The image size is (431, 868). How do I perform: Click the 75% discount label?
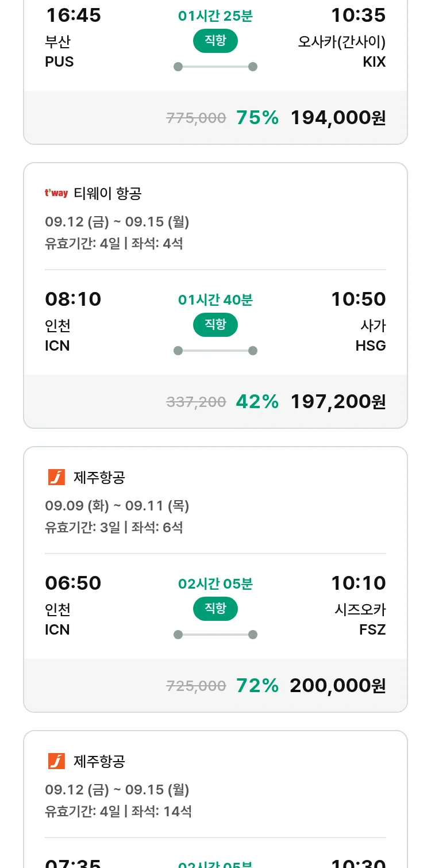pos(257,118)
